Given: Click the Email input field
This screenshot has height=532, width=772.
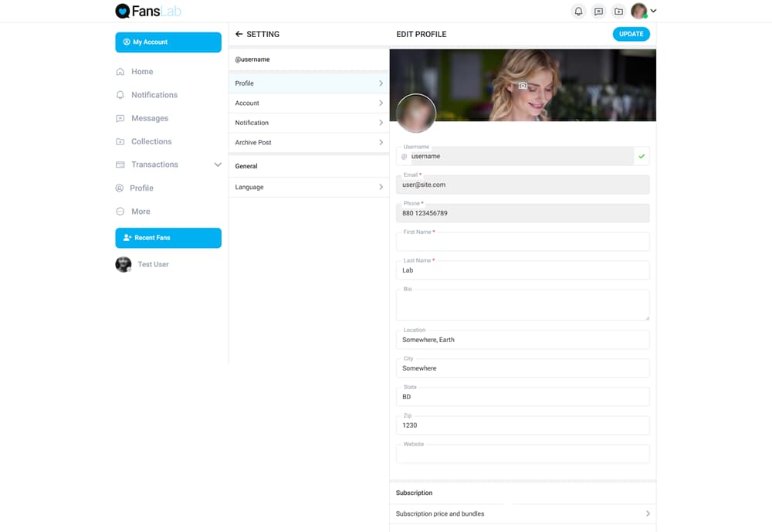Looking at the screenshot, I should [x=523, y=185].
